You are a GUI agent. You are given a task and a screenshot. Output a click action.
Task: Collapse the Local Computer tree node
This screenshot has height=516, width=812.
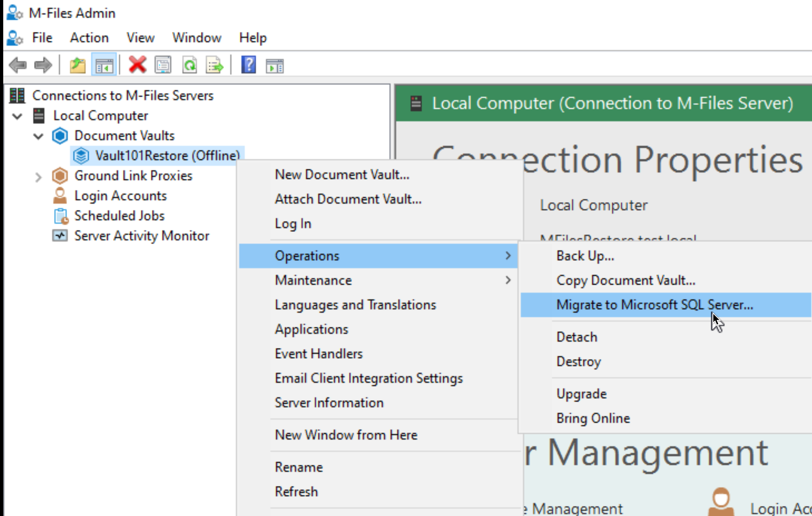click(17, 116)
